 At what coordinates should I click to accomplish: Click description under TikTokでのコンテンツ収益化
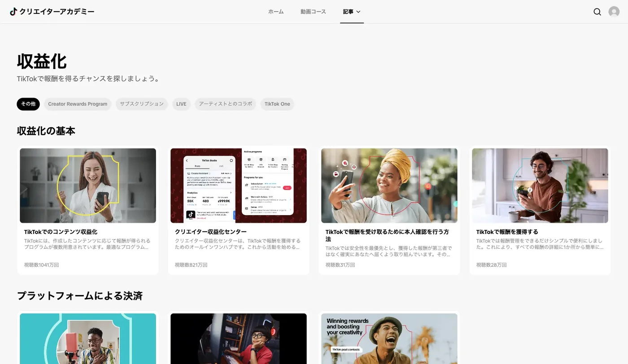[x=87, y=244]
